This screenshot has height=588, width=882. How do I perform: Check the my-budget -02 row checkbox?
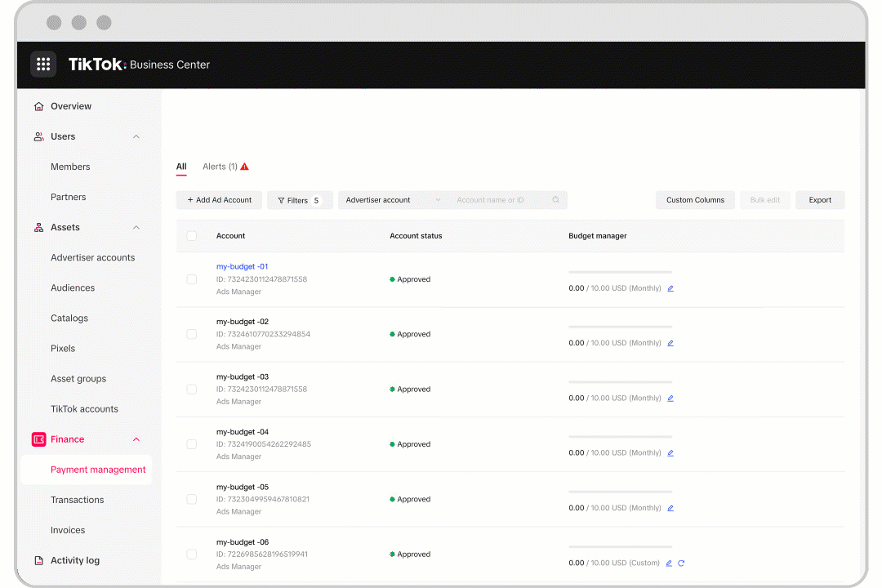[x=192, y=334]
